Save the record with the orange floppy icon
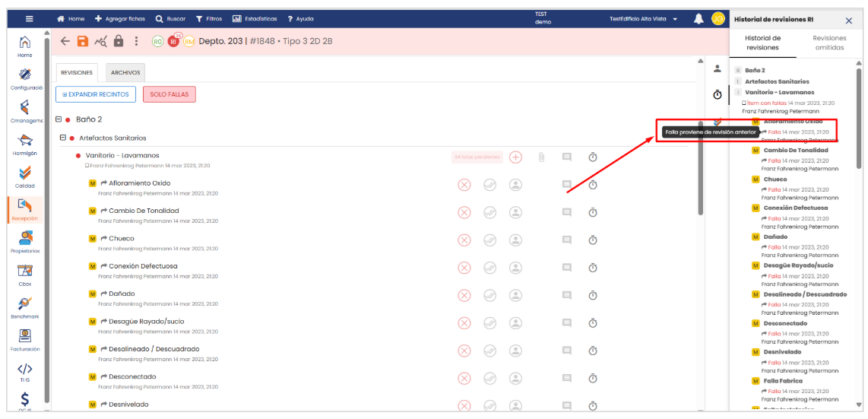This screenshot has height=419, width=868. click(x=83, y=41)
